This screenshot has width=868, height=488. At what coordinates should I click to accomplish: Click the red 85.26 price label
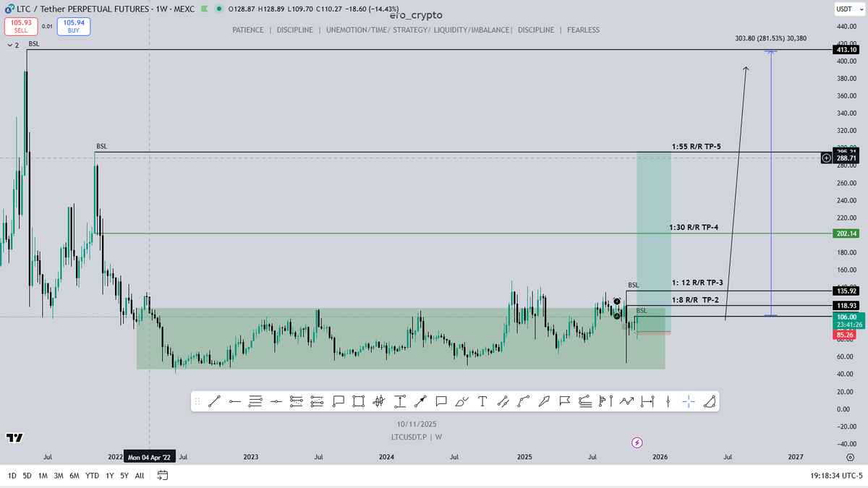(x=843, y=335)
